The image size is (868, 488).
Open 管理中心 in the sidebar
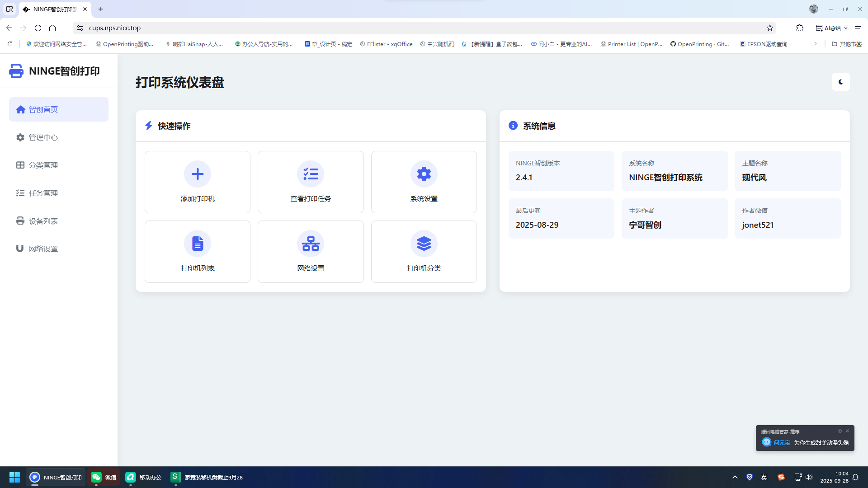43,137
